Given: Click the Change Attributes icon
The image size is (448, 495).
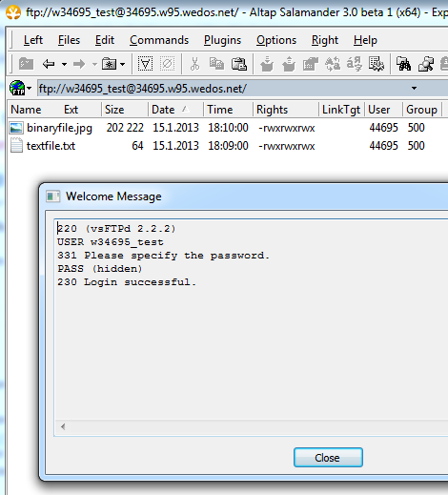Looking at the screenshot, I should (x=377, y=64).
